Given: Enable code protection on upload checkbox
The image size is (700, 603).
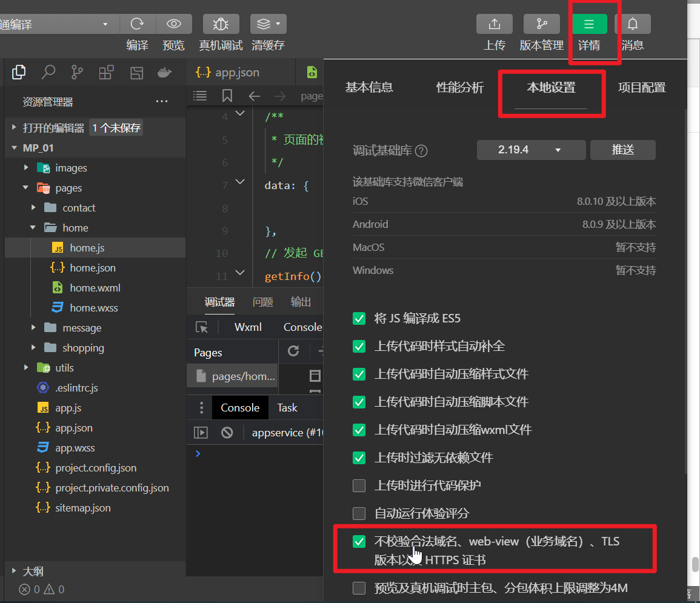Looking at the screenshot, I should click(359, 485).
